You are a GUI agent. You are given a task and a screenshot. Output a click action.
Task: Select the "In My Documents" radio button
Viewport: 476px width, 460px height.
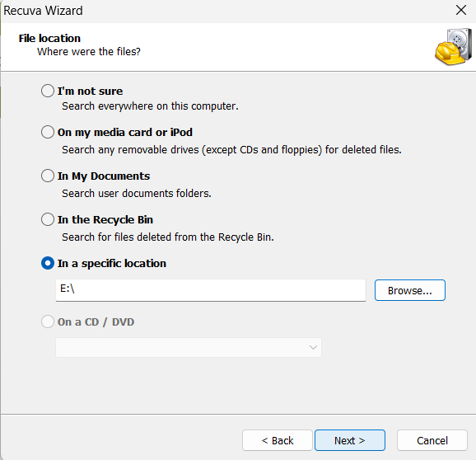coord(48,176)
